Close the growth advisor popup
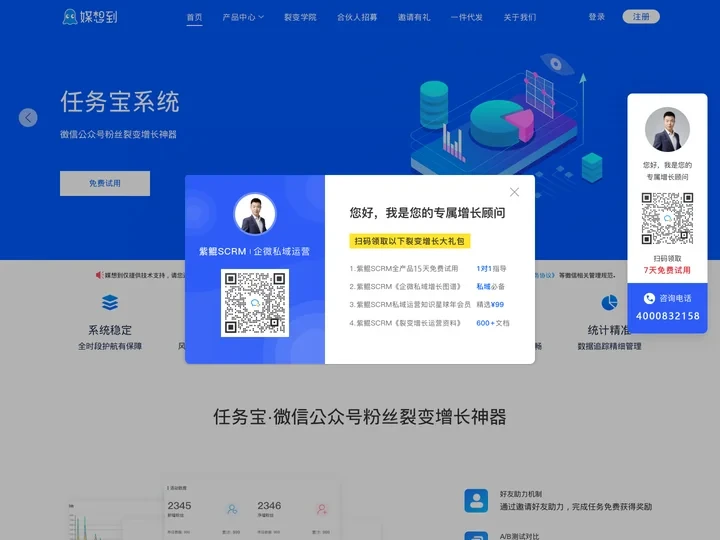Viewport: 720px width, 540px height. [514, 192]
